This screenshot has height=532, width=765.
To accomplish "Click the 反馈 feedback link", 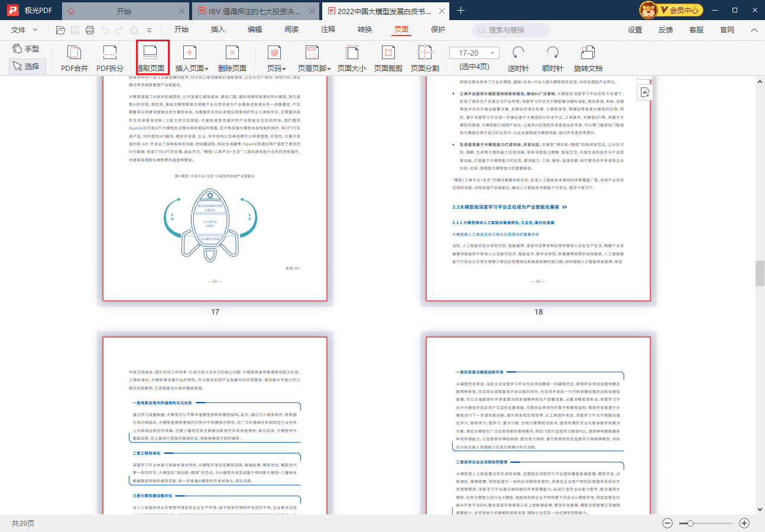I will [x=666, y=30].
